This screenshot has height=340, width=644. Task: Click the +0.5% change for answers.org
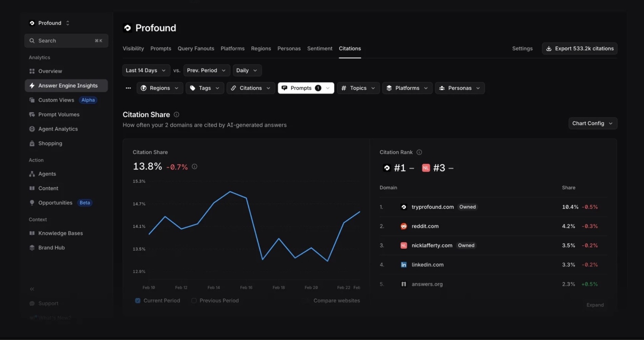click(589, 284)
